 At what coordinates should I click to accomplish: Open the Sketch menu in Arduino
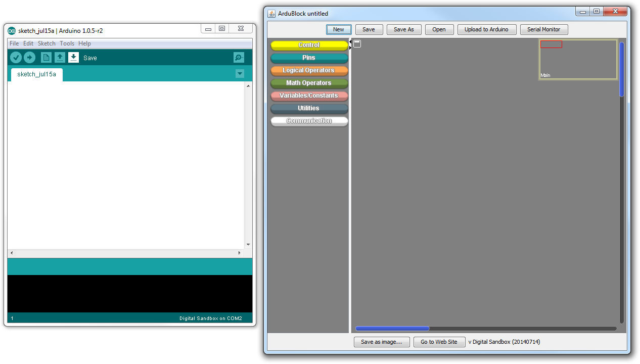click(47, 43)
